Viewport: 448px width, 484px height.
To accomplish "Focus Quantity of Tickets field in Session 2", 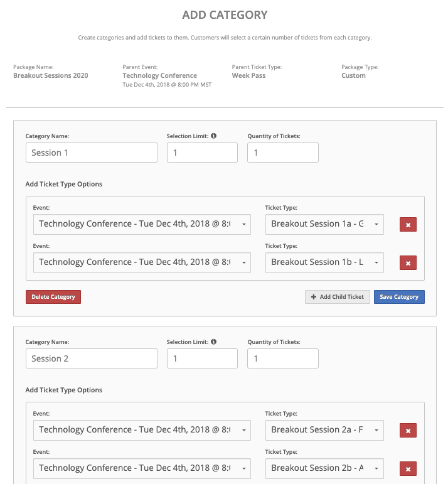I will (x=282, y=358).
